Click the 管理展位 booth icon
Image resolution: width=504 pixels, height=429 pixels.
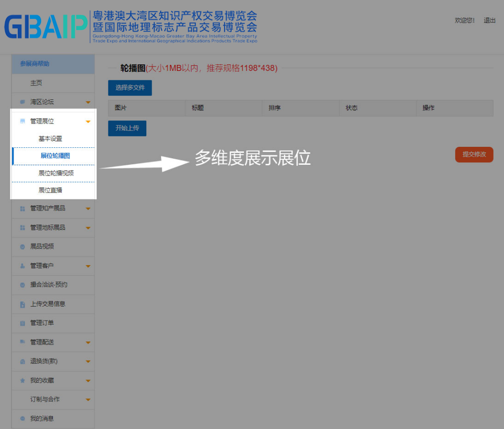pyautogui.click(x=22, y=121)
